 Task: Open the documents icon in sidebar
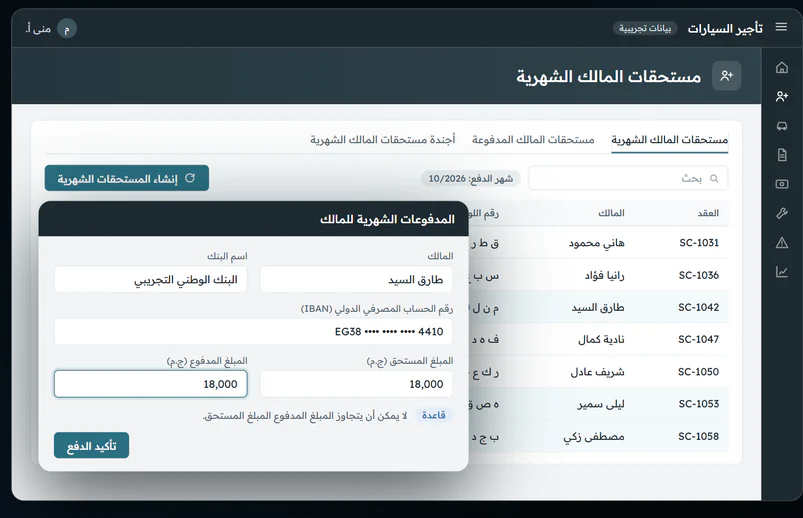(781, 155)
